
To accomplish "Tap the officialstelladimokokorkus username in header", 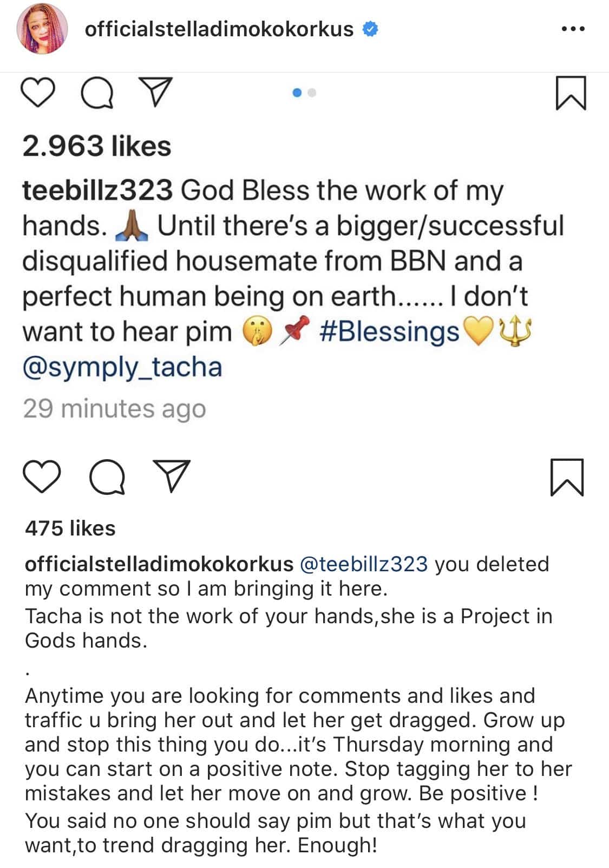I will (x=219, y=29).
